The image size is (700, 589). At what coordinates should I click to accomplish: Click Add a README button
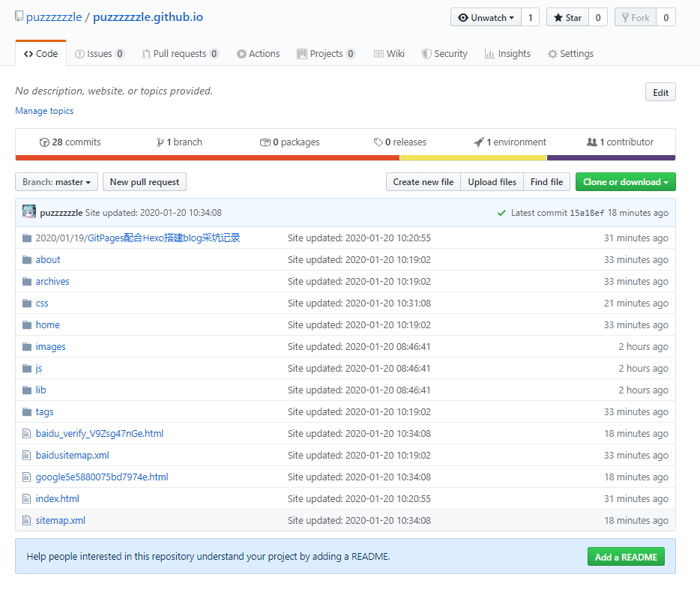(626, 557)
